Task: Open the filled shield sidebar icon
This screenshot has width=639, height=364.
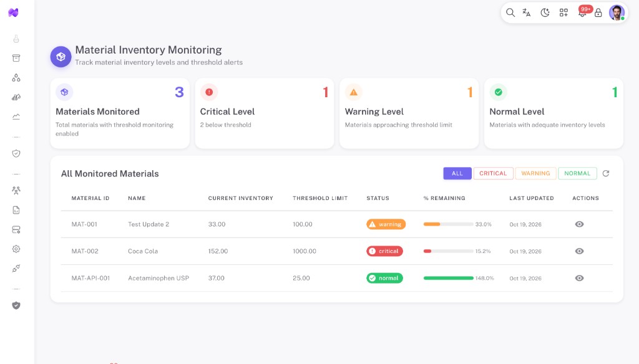Action: click(x=16, y=305)
